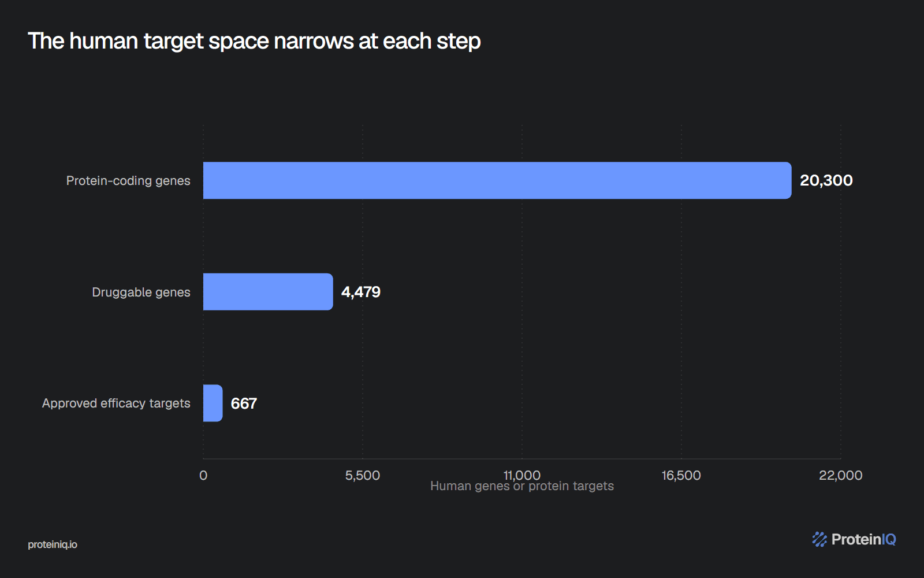Select the Approved efficacy targets bar
Screen dimensions: 924x578
213,403
